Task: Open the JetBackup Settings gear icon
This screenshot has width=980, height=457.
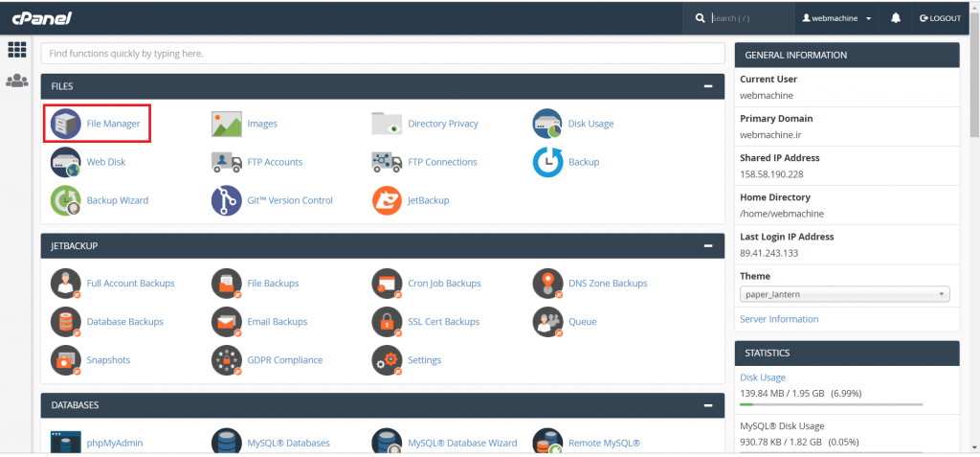Action: click(387, 360)
